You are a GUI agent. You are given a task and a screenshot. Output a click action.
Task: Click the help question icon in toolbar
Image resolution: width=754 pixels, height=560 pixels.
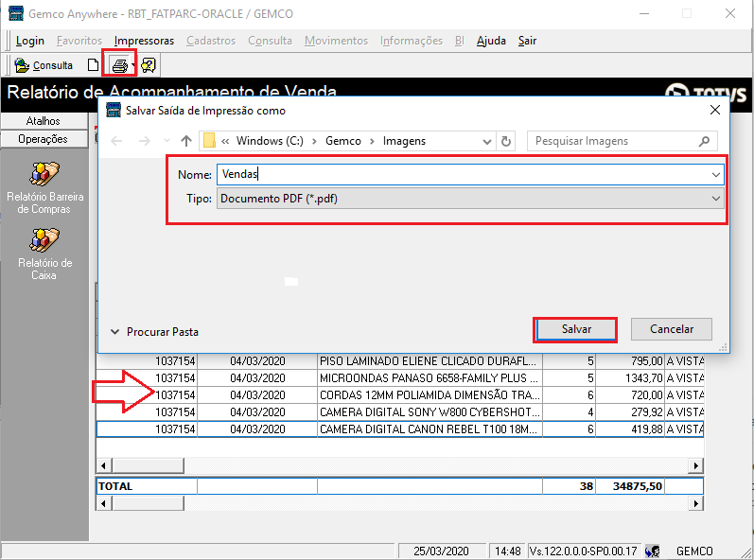tap(149, 65)
